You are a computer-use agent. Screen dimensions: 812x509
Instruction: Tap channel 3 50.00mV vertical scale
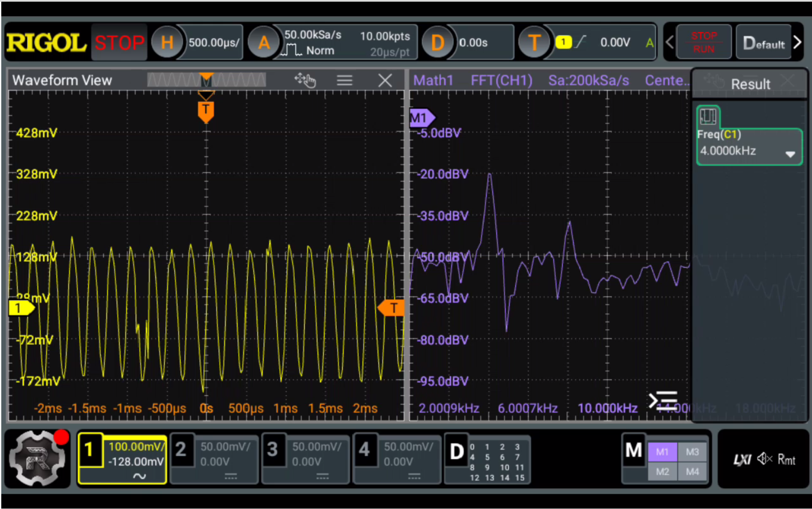(x=317, y=447)
